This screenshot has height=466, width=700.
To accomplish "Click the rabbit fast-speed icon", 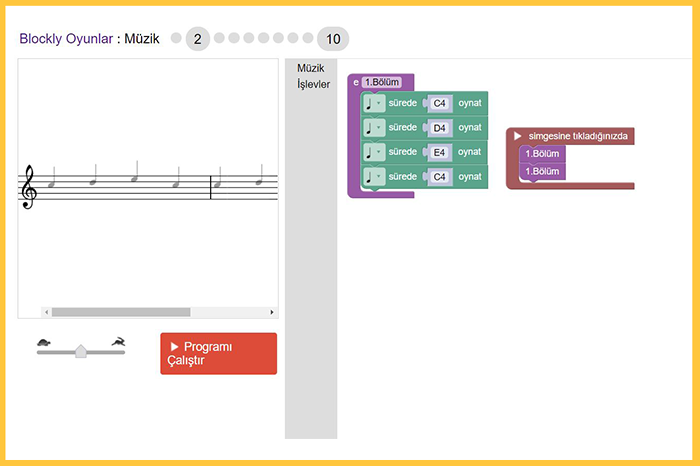I will click(x=119, y=341).
